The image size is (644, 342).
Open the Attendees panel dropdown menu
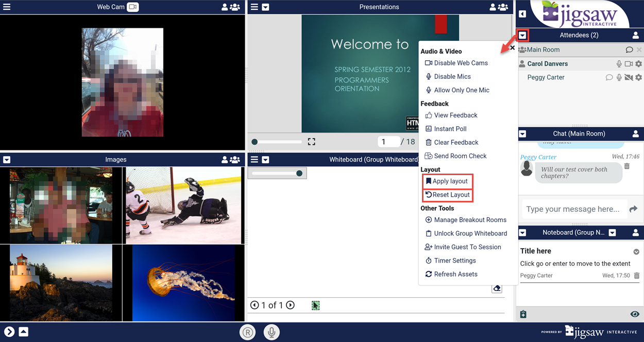pos(523,36)
